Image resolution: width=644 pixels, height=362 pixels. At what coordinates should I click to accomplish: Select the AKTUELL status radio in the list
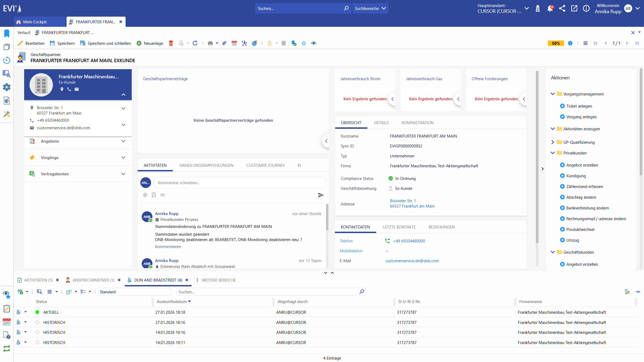point(37,312)
